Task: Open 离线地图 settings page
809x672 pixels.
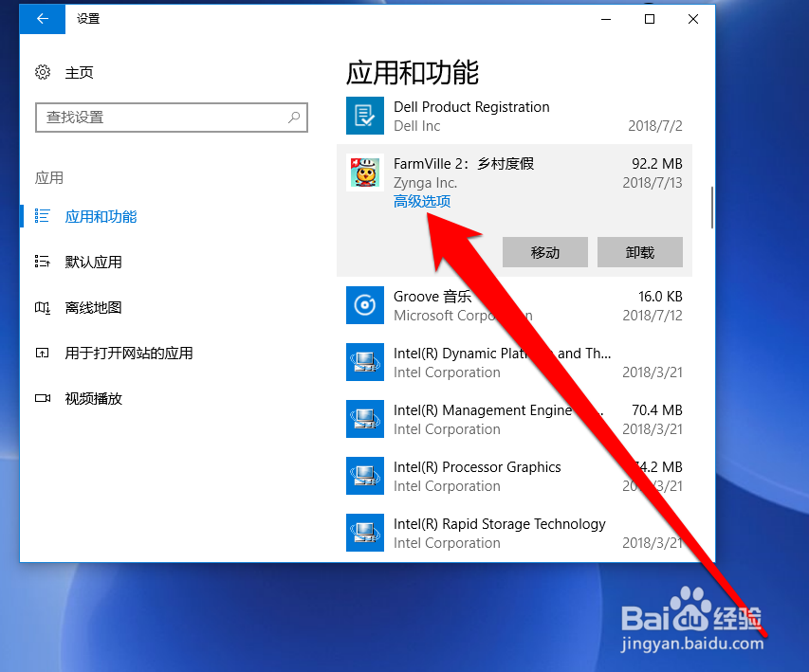Action: coord(93,307)
